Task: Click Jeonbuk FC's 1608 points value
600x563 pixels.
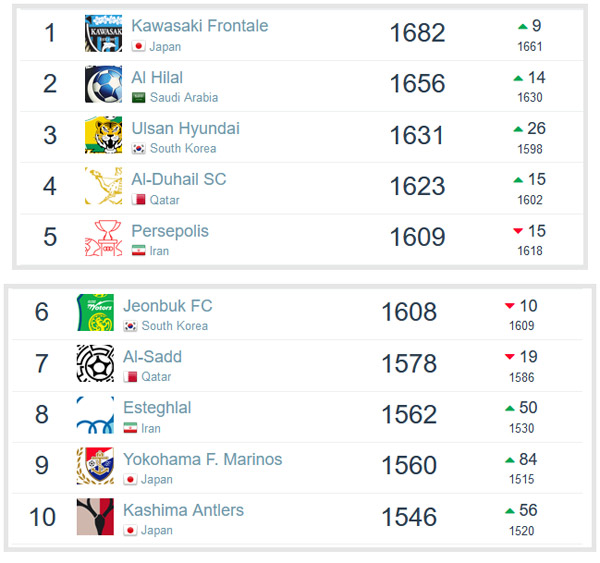Action: [x=409, y=313]
